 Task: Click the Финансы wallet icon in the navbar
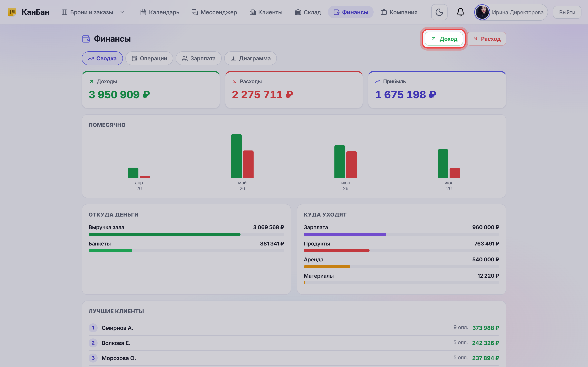coord(336,12)
